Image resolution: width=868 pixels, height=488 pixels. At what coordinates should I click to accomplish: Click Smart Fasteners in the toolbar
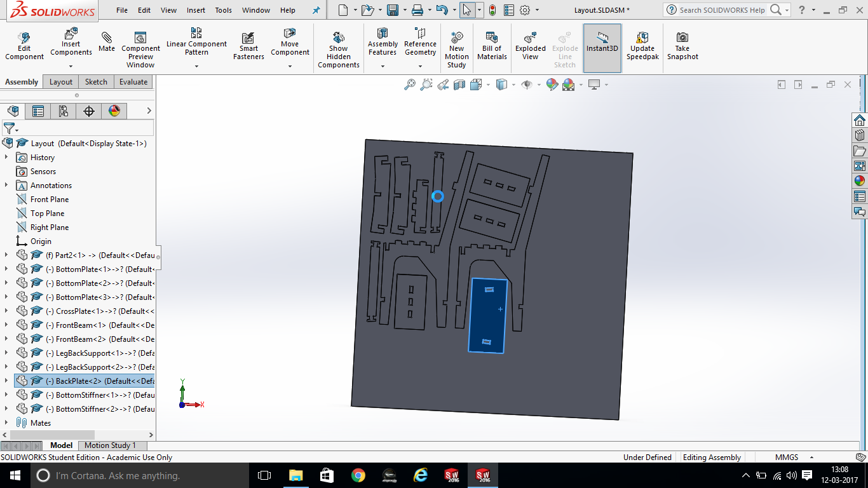[x=248, y=46]
